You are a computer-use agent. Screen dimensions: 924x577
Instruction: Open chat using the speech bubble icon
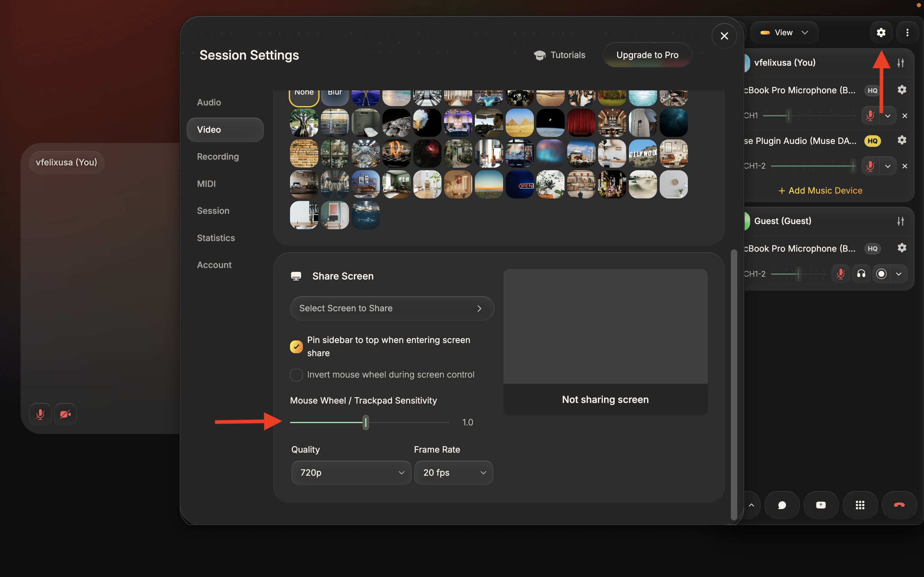[x=782, y=505]
